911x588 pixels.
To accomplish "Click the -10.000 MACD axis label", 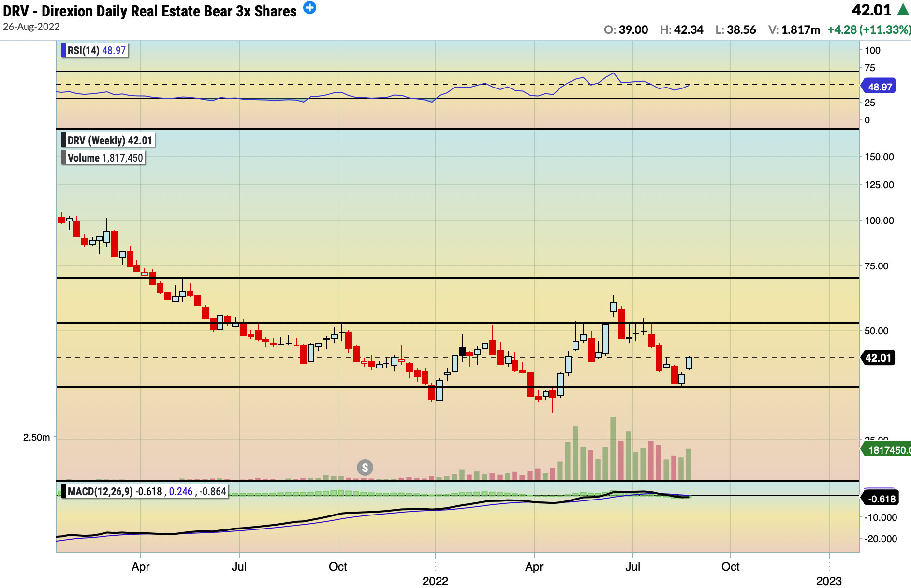I will click(881, 517).
